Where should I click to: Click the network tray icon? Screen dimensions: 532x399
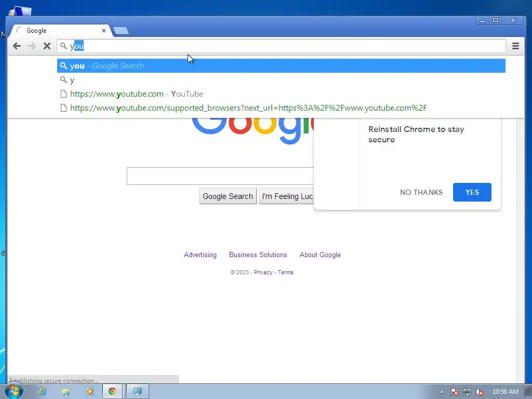(467, 392)
